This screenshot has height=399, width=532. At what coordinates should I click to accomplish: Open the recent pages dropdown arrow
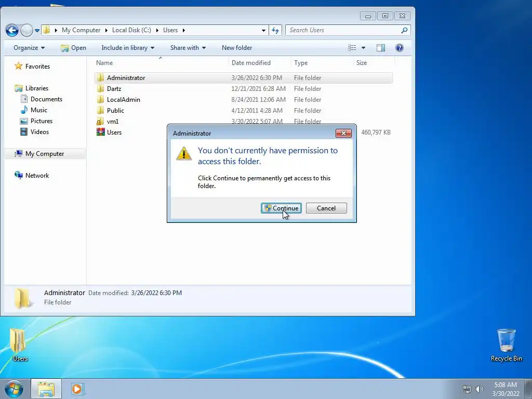point(37,31)
